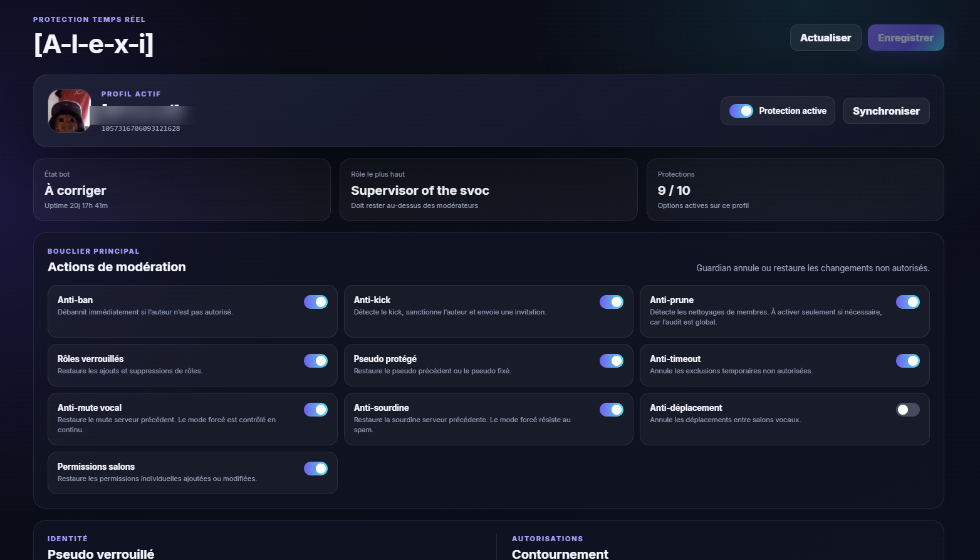Viewport: 980px width, 560px height.
Task: Click the "9 / 10" protections count
Action: (x=674, y=190)
